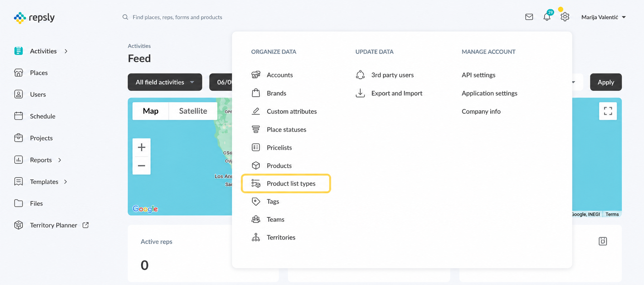Screen dimensions: 644x285
Task: Toggle fullscreen map view
Action: (x=608, y=111)
